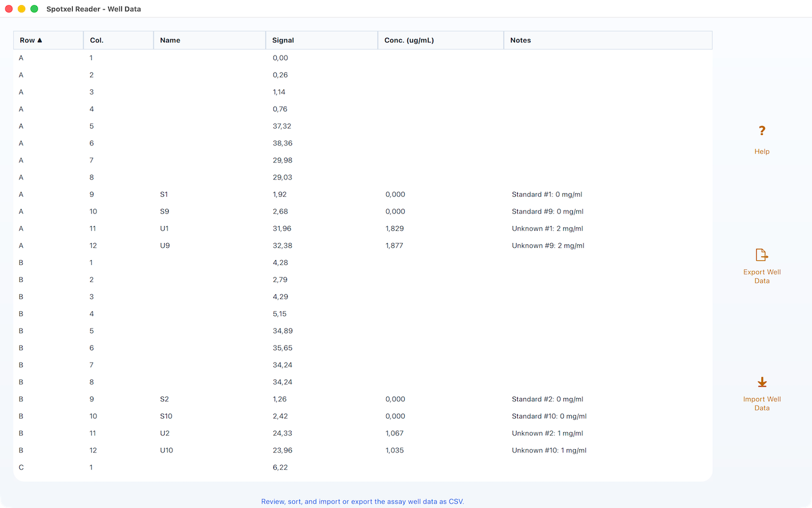
Task: Click the signal value 37,32
Action: pos(282,126)
